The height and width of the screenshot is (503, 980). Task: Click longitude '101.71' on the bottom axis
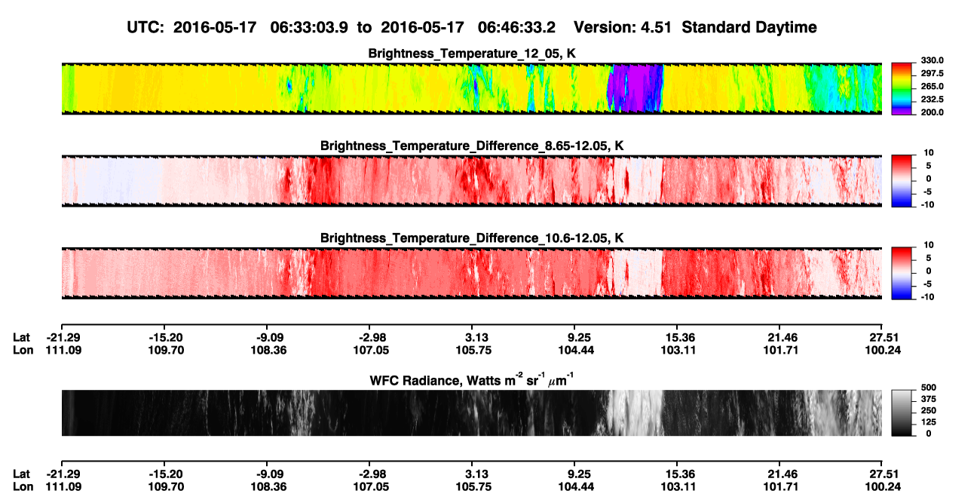[782, 487]
